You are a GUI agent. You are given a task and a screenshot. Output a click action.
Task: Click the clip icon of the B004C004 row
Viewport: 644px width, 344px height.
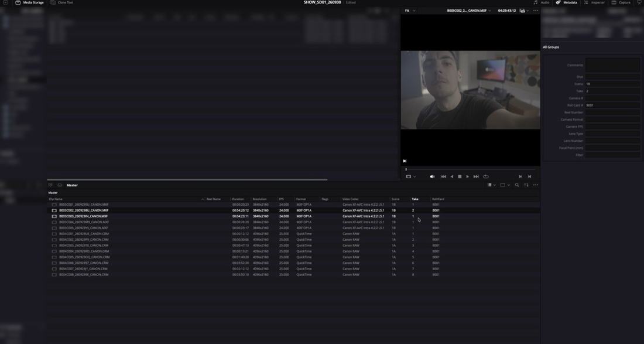tap(54, 251)
